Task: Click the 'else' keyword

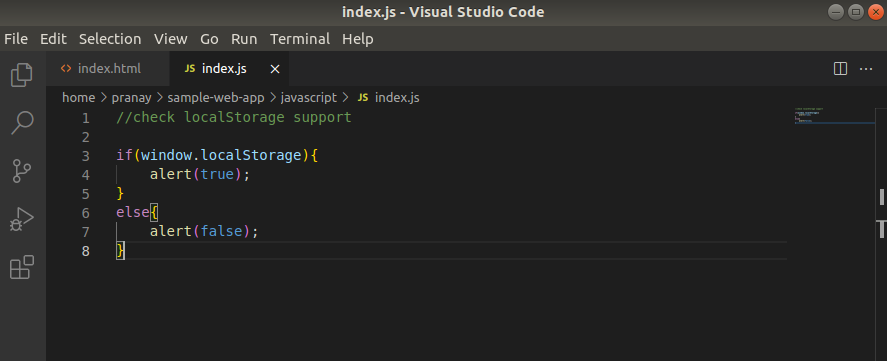Action: [x=133, y=212]
